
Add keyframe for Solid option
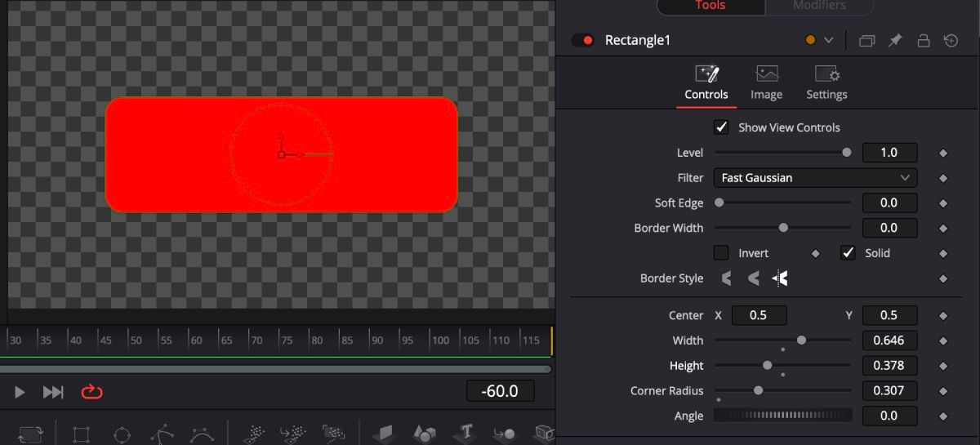coord(943,253)
